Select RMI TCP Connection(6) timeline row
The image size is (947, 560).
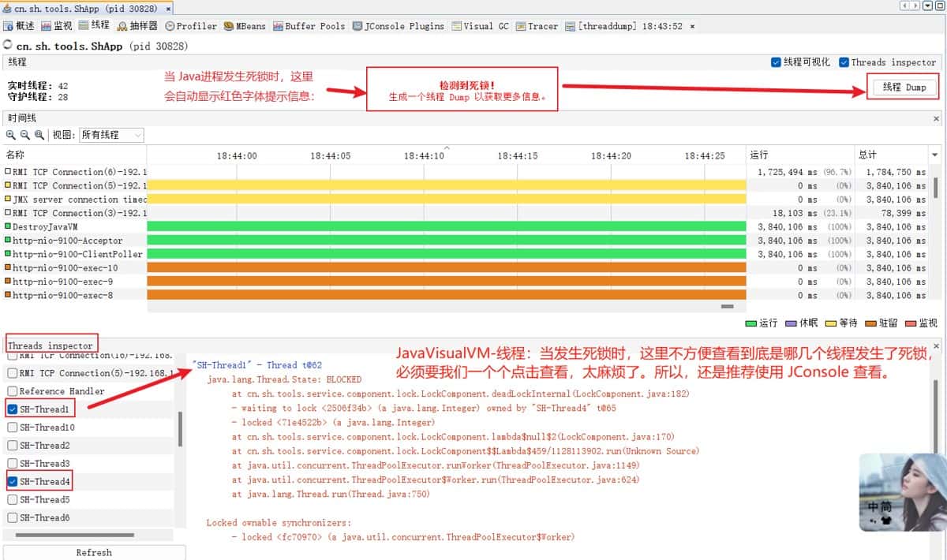[x=466, y=172]
